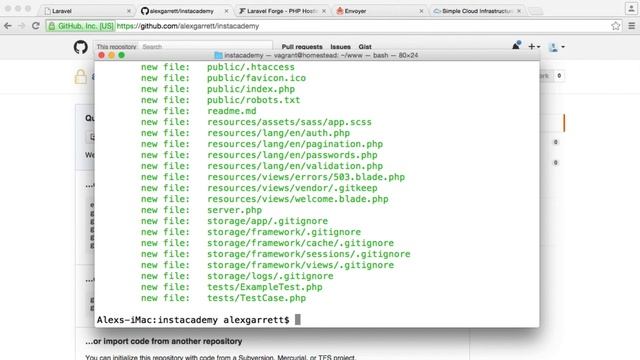Click the browser forward arrow
The height and width of the screenshot is (360, 640).
point(22,26)
